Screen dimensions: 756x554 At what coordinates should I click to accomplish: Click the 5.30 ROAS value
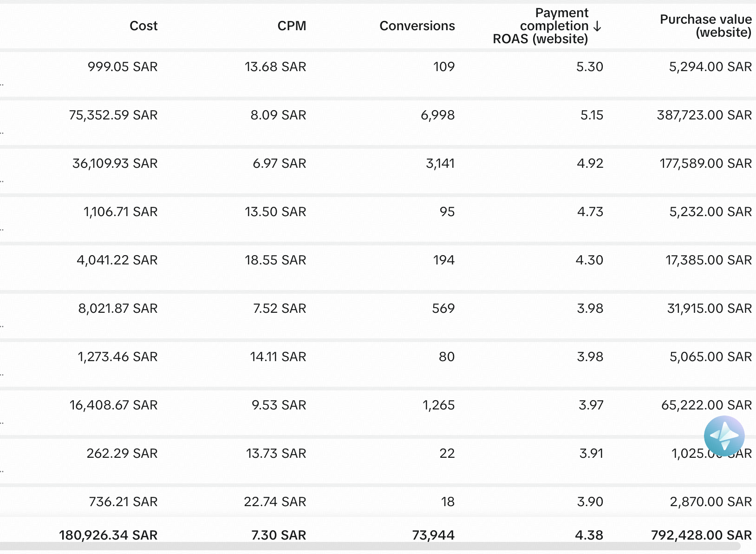point(589,67)
